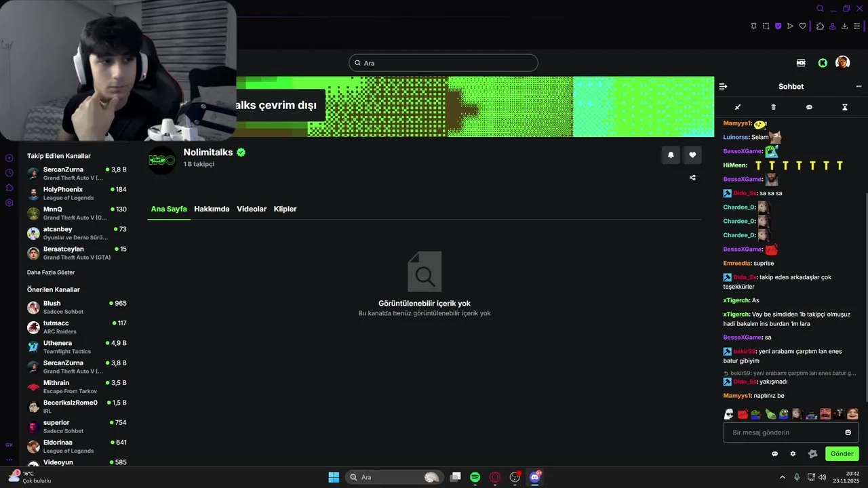Click the browser tab search magnifier icon
This screenshot has height=488, width=868.
(820, 9)
